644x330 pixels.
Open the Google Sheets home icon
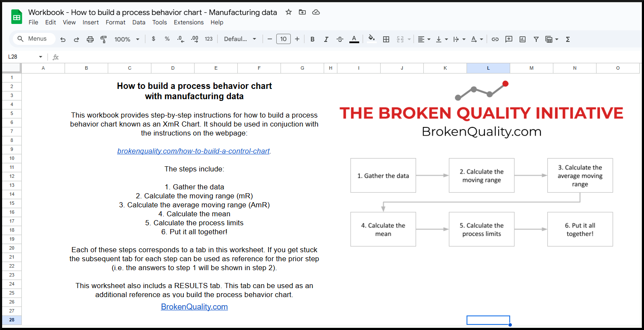tap(17, 17)
